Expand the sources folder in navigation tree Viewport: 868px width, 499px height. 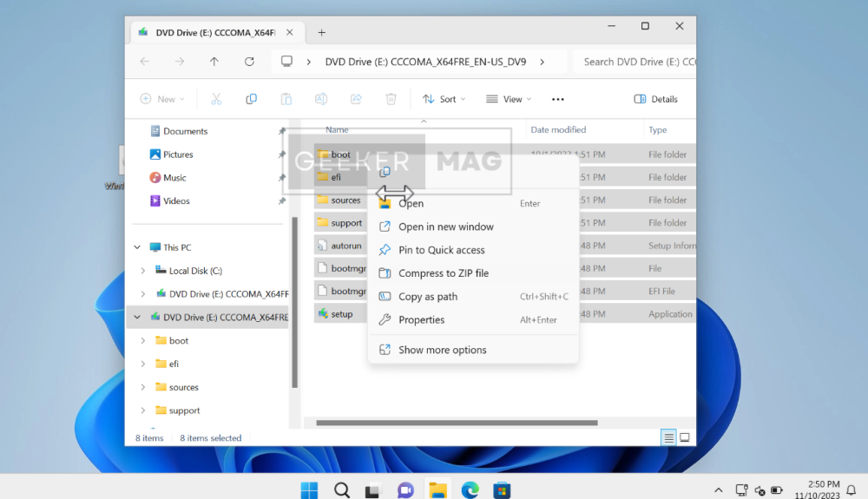point(143,387)
